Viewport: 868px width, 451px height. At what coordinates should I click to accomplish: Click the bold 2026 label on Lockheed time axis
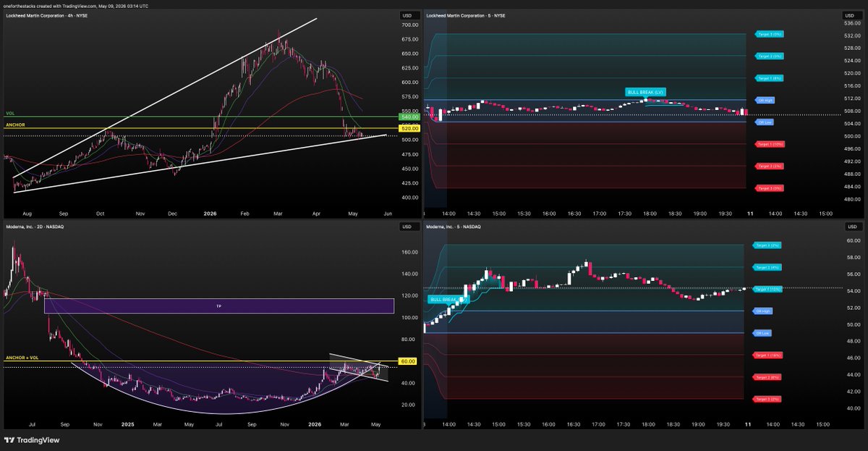click(208, 214)
